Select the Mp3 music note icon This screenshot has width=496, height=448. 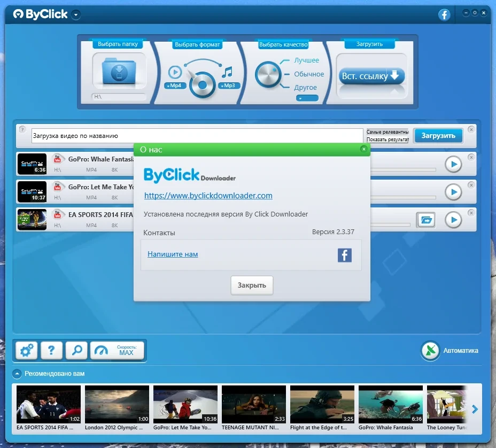(x=227, y=73)
